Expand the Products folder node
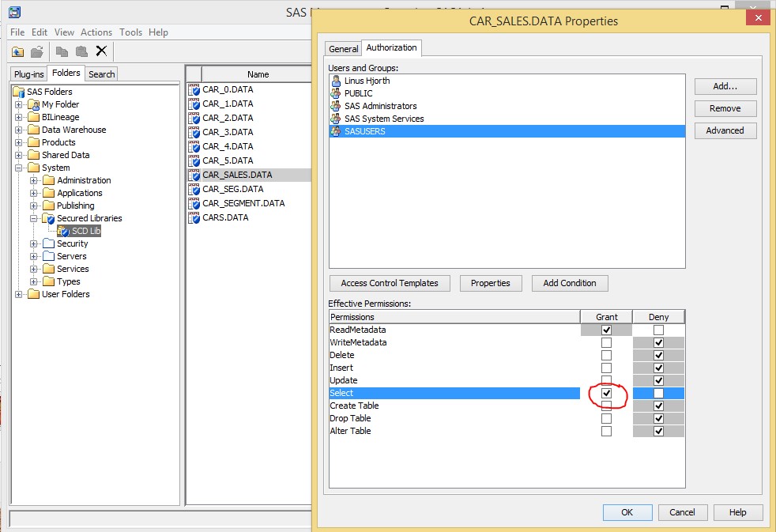This screenshot has width=776, height=532. pyautogui.click(x=19, y=142)
